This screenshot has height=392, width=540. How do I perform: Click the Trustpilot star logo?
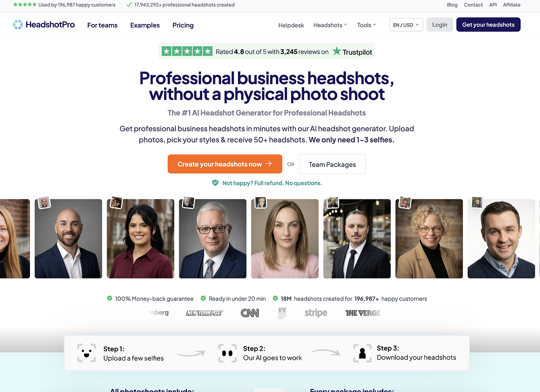pos(337,51)
